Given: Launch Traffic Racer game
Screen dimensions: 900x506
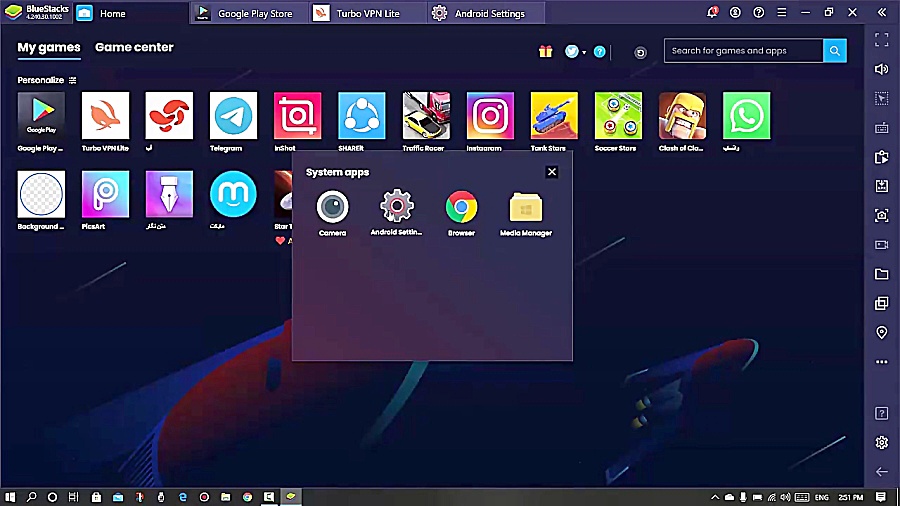Looking at the screenshot, I should (x=426, y=115).
